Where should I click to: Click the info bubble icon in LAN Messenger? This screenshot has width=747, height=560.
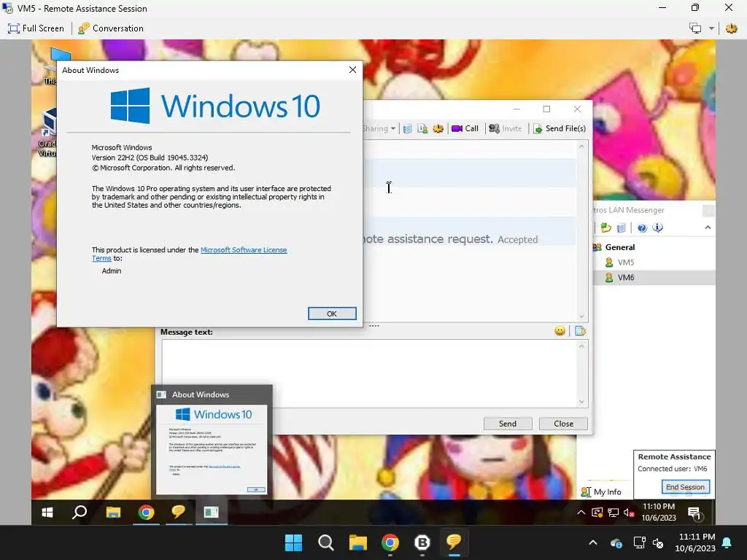tap(657, 227)
